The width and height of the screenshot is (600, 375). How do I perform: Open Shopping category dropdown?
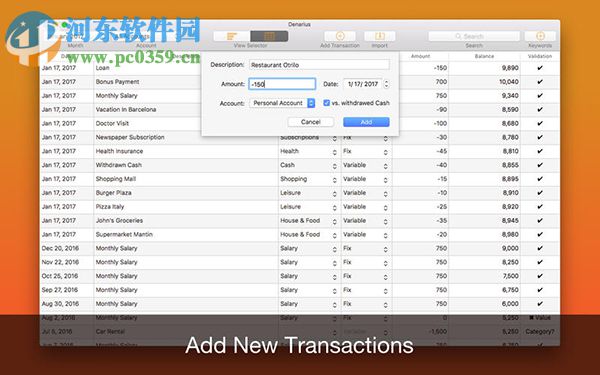308,179
